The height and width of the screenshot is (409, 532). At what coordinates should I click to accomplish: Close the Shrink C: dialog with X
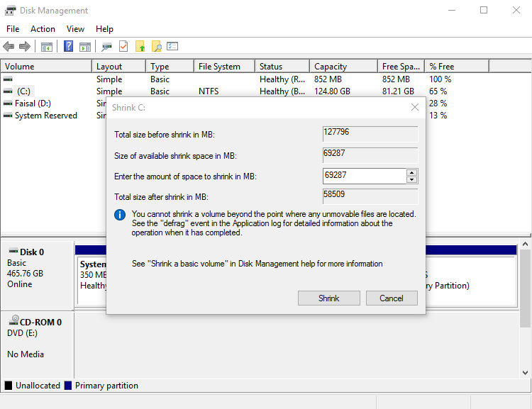pyautogui.click(x=415, y=107)
